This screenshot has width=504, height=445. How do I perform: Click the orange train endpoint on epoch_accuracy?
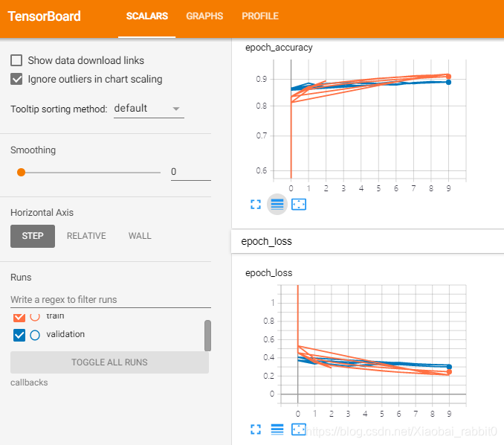[448, 76]
